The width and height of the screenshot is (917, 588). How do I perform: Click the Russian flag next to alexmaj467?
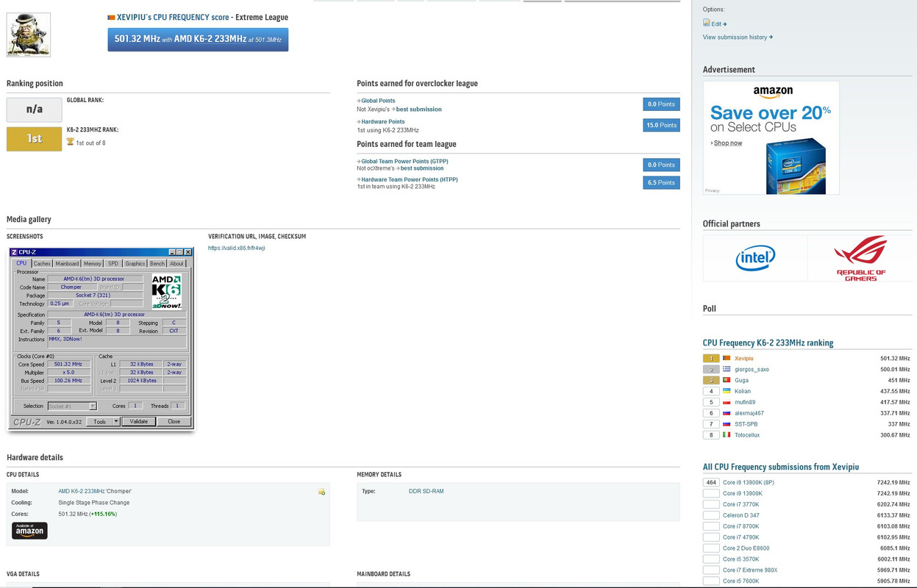point(727,413)
